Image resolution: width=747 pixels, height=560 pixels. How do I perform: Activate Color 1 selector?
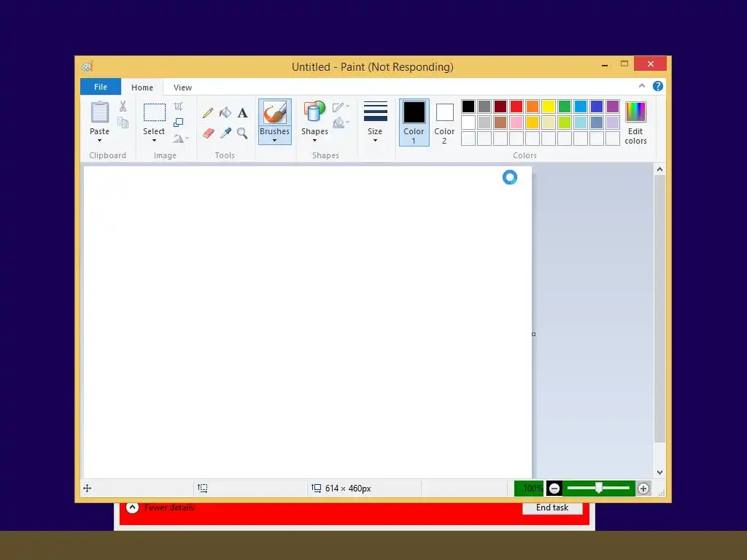click(414, 122)
